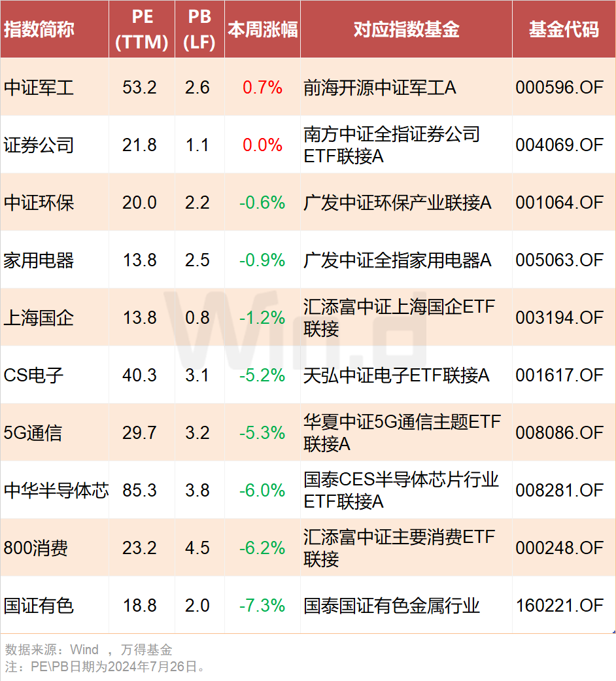The height and width of the screenshot is (681, 616).
Task: Click the 基金代码 column header
Action: tap(564, 29)
